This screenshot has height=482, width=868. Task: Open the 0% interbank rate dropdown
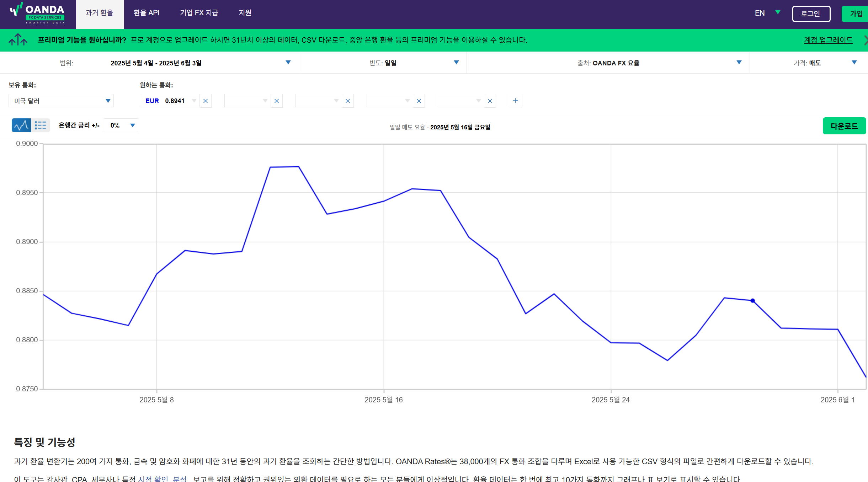pos(121,125)
